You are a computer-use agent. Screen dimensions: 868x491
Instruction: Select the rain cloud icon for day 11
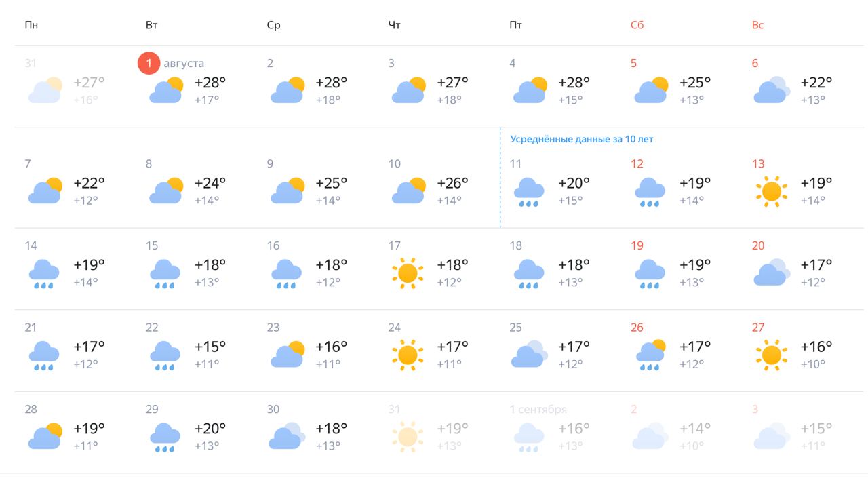click(529, 192)
